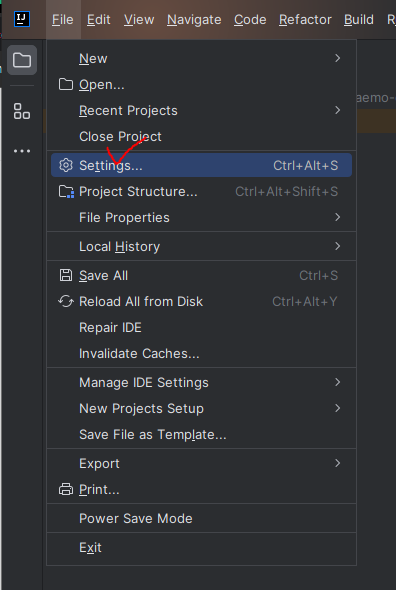Click the printer icon beside Print
The width and height of the screenshot is (396, 590).
tap(66, 490)
